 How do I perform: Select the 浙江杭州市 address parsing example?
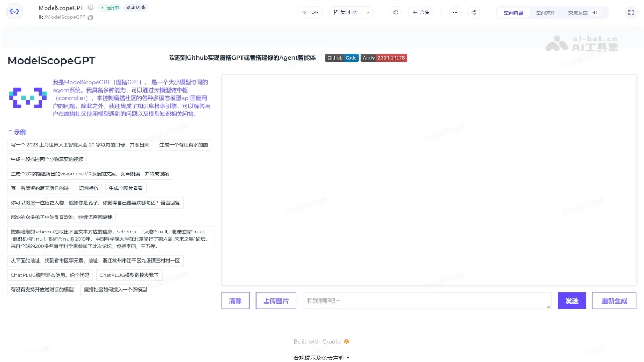tap(96, 261)
